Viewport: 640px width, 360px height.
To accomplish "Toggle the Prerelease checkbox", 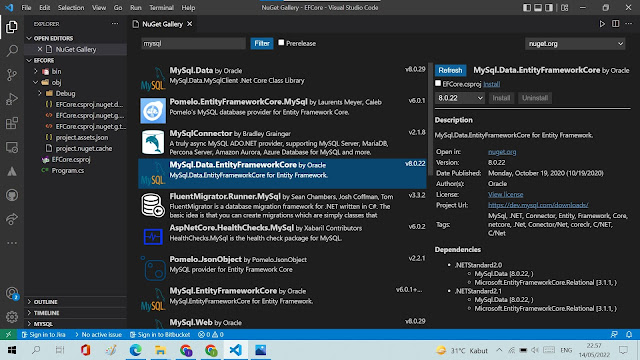I will click(x=281, y=42).
